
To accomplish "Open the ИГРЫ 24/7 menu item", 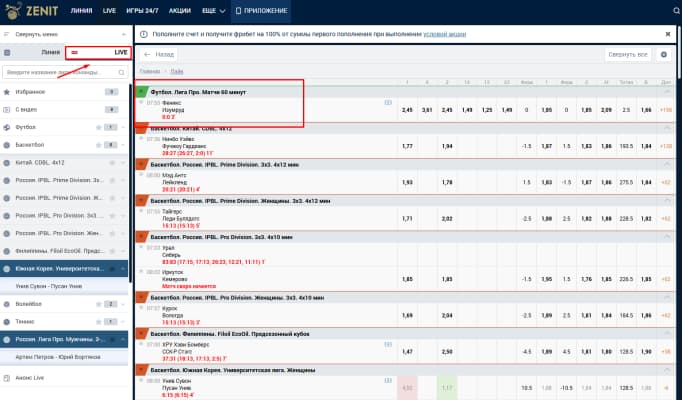I will click(142, 11).
